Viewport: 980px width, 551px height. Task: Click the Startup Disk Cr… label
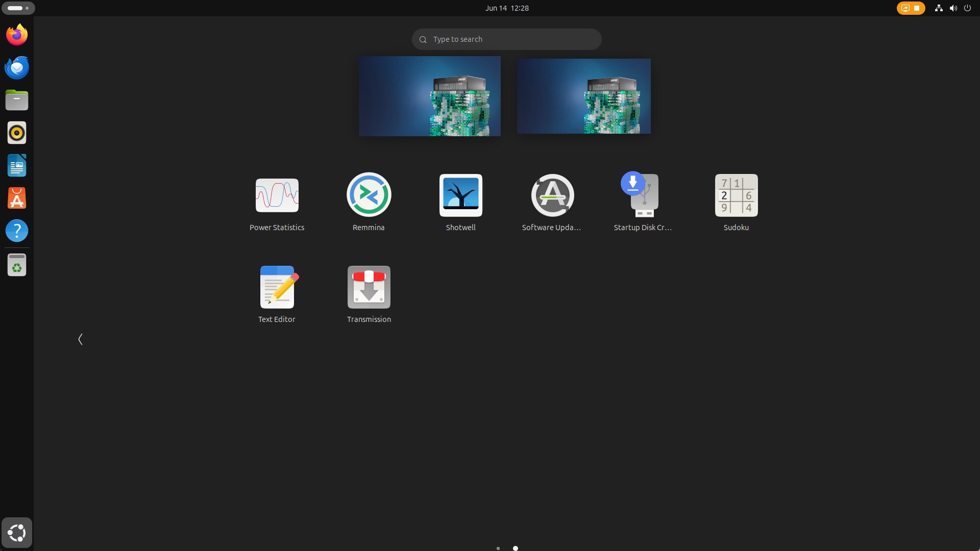pos(643,228)
